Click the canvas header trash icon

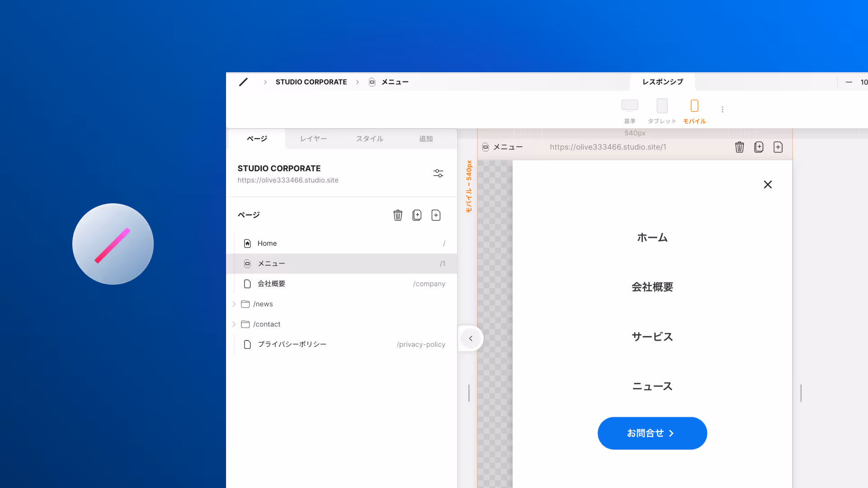pos(740,147)
